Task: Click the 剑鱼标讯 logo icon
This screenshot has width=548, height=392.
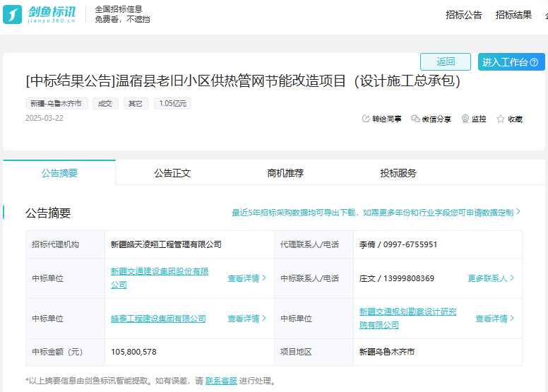Action: point(13,14)
